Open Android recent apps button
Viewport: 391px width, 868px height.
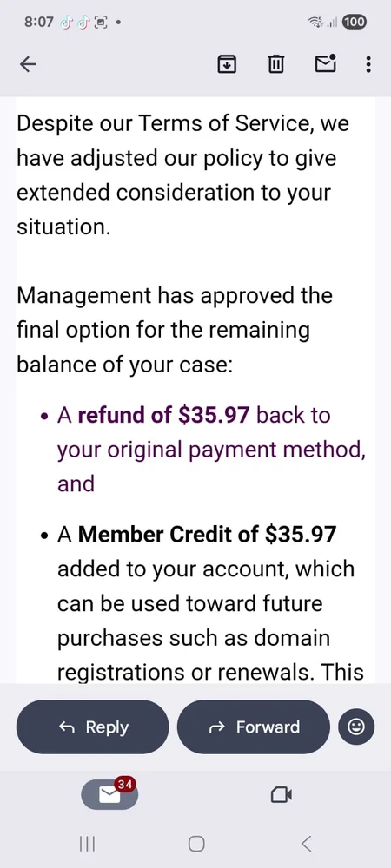pyautogui.click(x=87, y=844)
